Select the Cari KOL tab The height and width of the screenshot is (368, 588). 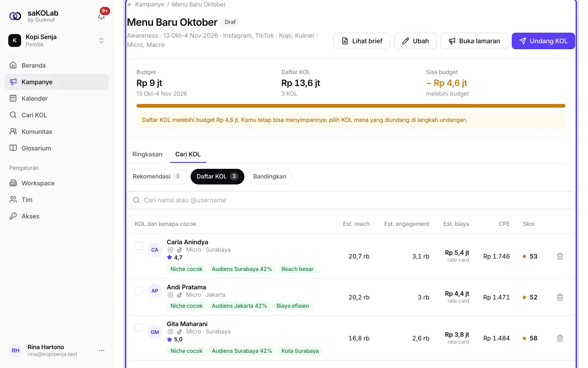tap(188, 154)
